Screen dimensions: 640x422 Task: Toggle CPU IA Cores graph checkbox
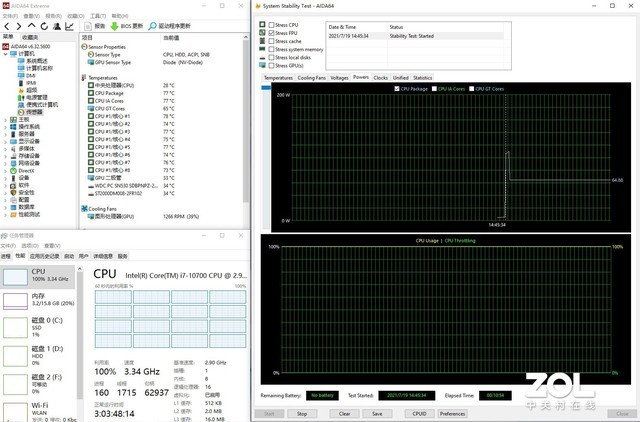coord(434,89)
